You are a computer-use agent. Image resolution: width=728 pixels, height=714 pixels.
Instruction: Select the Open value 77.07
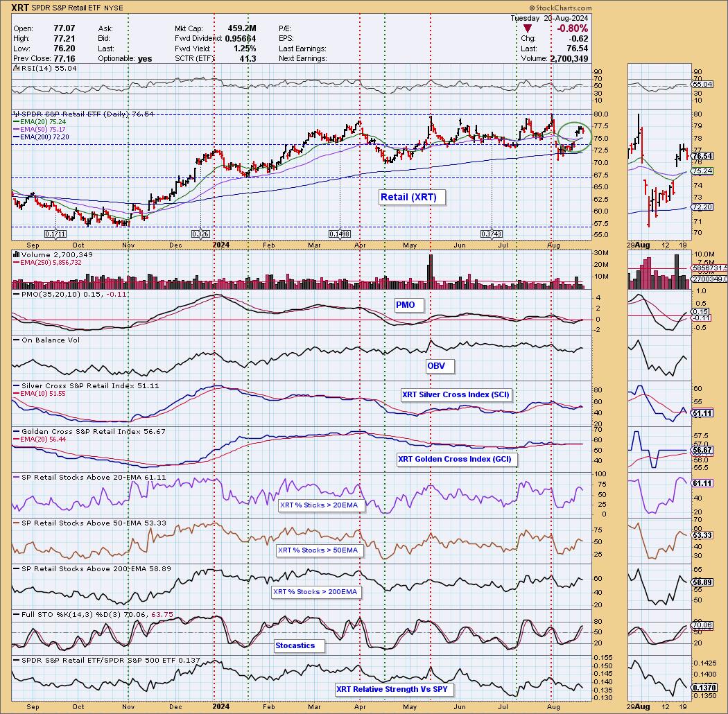pyautogui.click(x=64, y=28)
